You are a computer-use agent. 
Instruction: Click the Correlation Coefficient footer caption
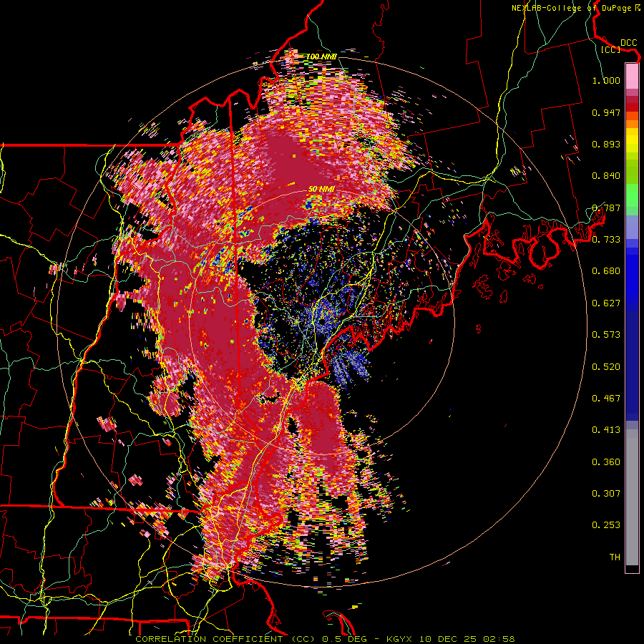tap(326, 639)
